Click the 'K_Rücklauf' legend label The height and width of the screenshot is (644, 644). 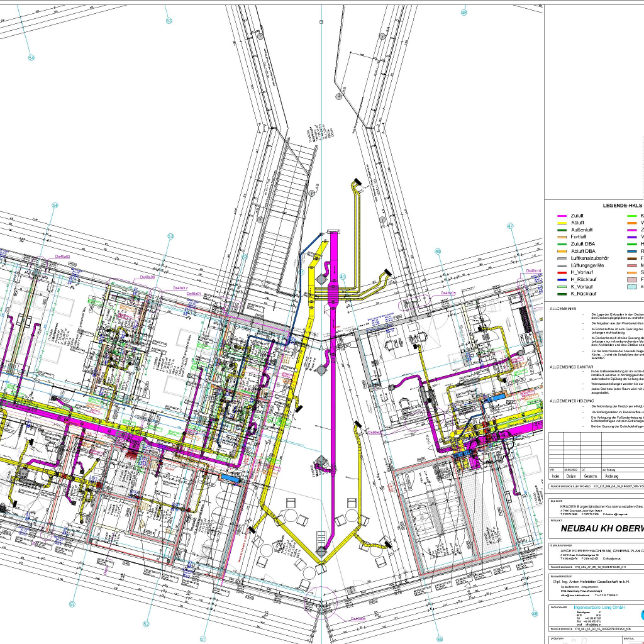(584, 294)
